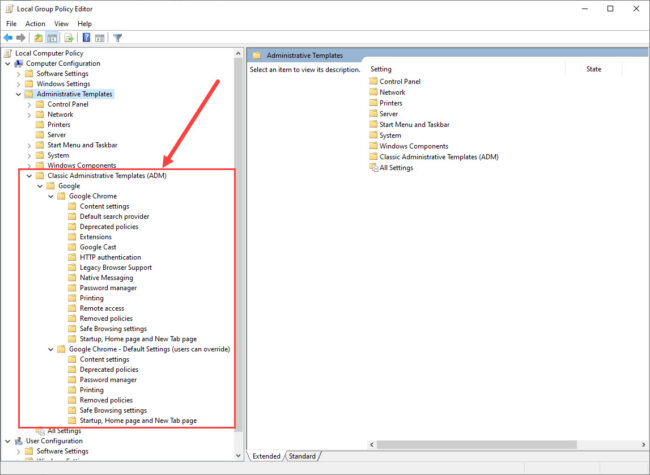Viewport: 650px width, 475px height.
Task: Click the Computer Configuration computer icon in tree
Action: pyautogui.click(x=19, y=63)
